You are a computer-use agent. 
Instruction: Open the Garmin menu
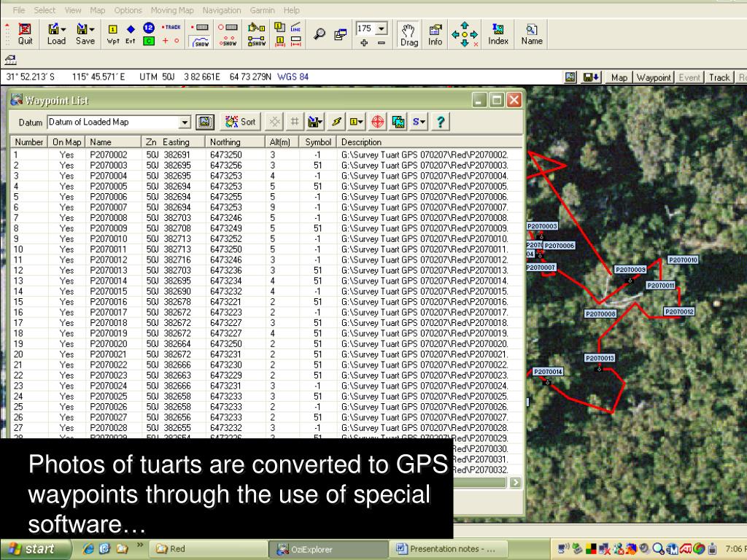point(262,9)
